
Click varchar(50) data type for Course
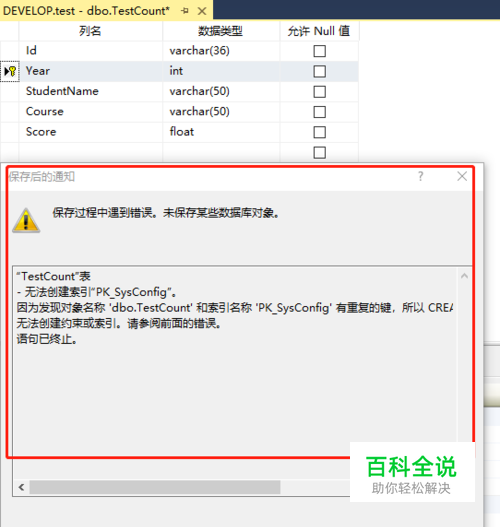221,112
